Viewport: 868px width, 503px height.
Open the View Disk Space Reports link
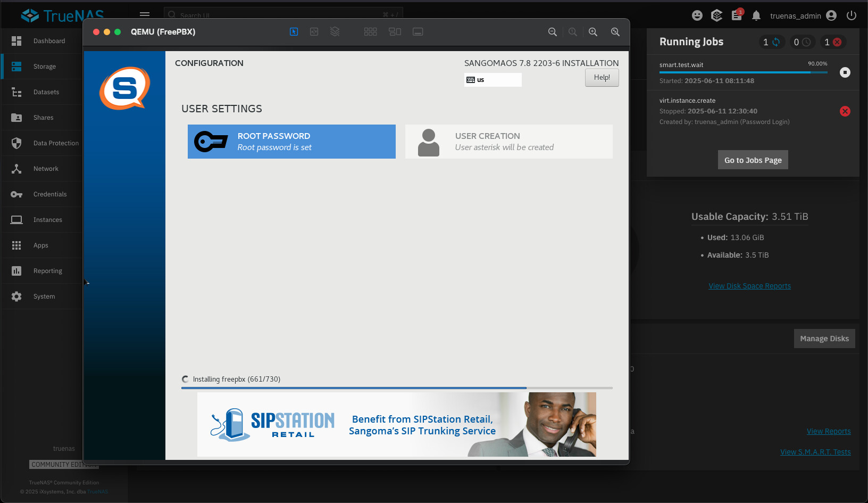pos(749,286)
